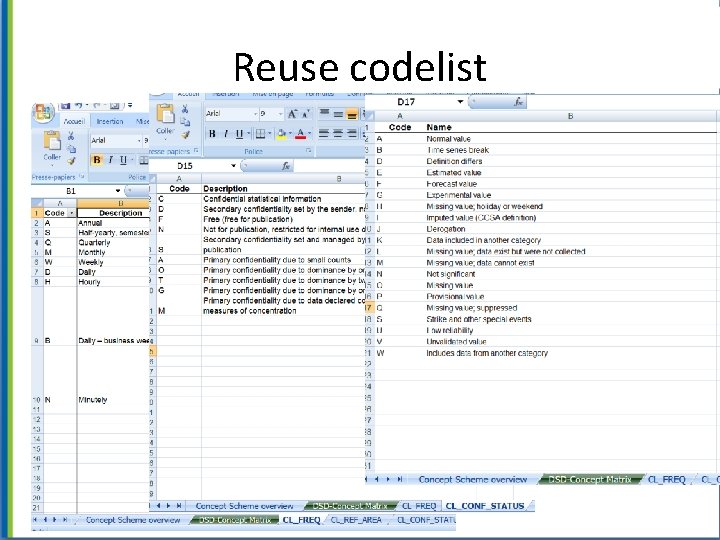The image size is (720, 540).
Task: Open the Office button in the left Excel window
Action: 43,112
